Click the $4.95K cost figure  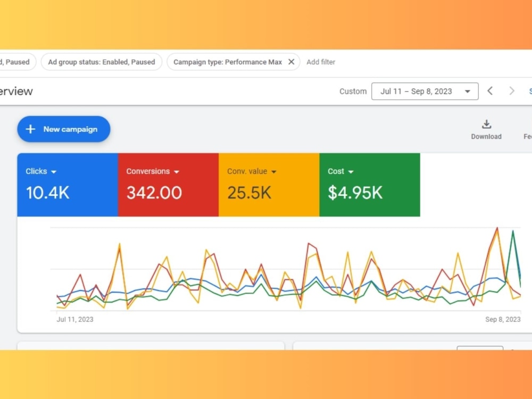coord(355,193)
